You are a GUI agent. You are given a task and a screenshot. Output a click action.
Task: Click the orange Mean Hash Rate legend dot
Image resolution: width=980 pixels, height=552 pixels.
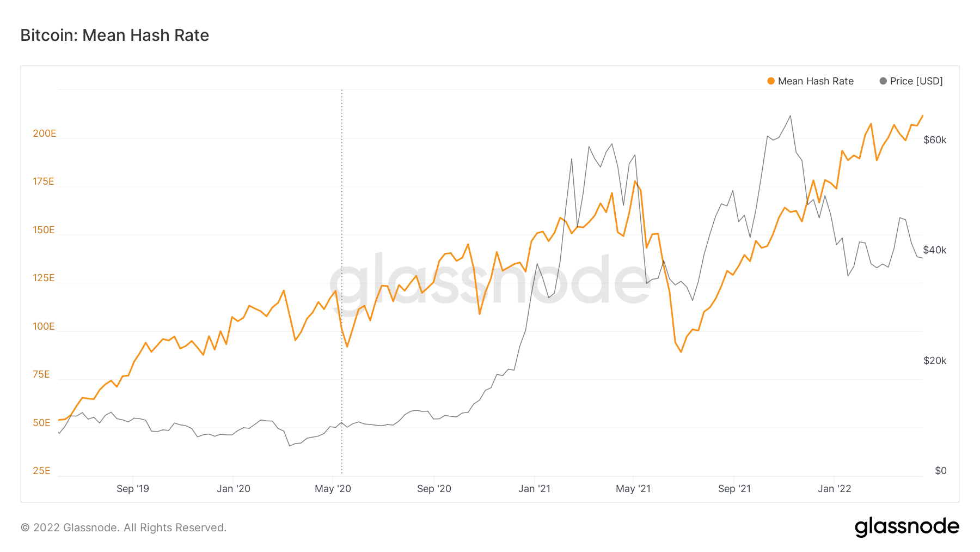click(770, 81)
